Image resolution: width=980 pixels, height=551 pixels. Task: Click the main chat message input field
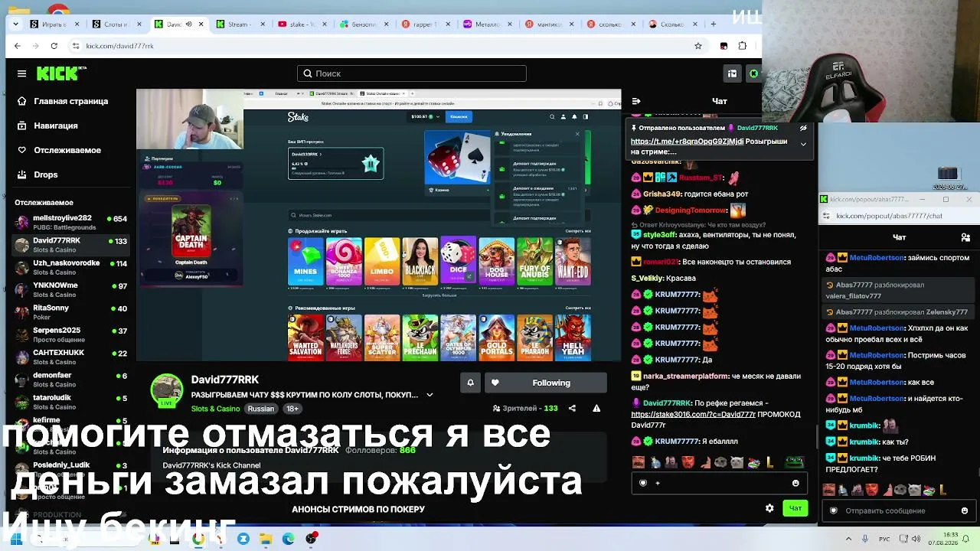tap(720, 483)
